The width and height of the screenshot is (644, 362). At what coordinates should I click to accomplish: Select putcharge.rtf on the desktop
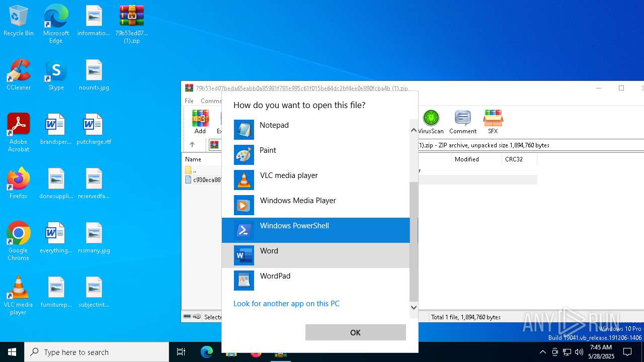click(94, 130)
